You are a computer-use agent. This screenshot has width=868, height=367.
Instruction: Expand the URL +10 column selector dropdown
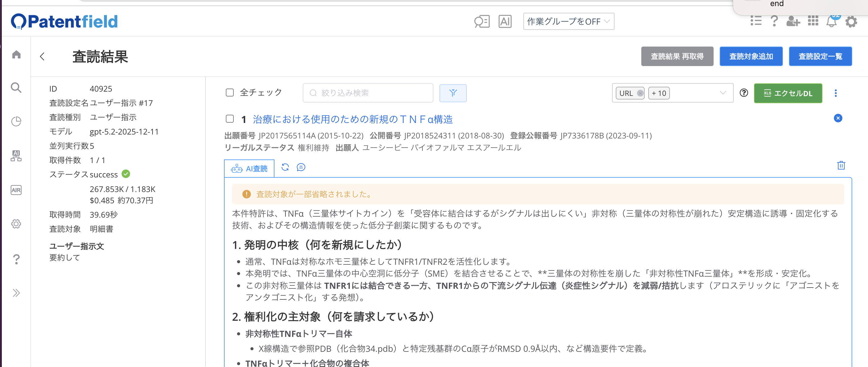pos(722,93)
